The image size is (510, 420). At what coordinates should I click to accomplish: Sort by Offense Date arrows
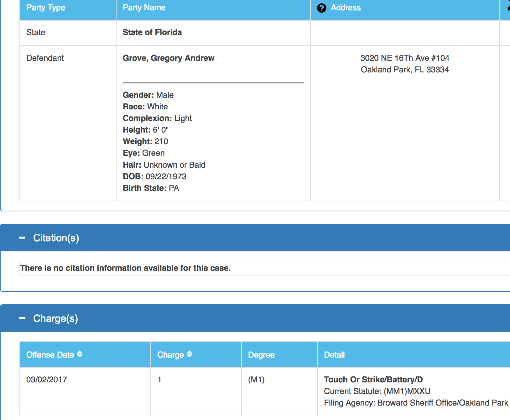click(80, 354)
